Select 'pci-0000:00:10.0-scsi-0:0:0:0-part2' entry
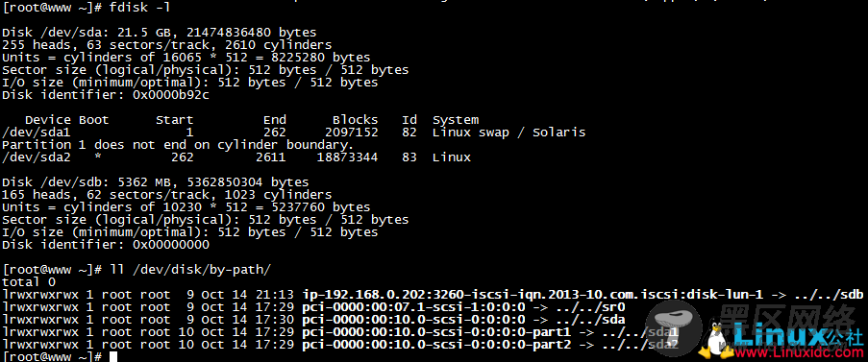Screen dimensions: 868x362 (x=436, y=346)
